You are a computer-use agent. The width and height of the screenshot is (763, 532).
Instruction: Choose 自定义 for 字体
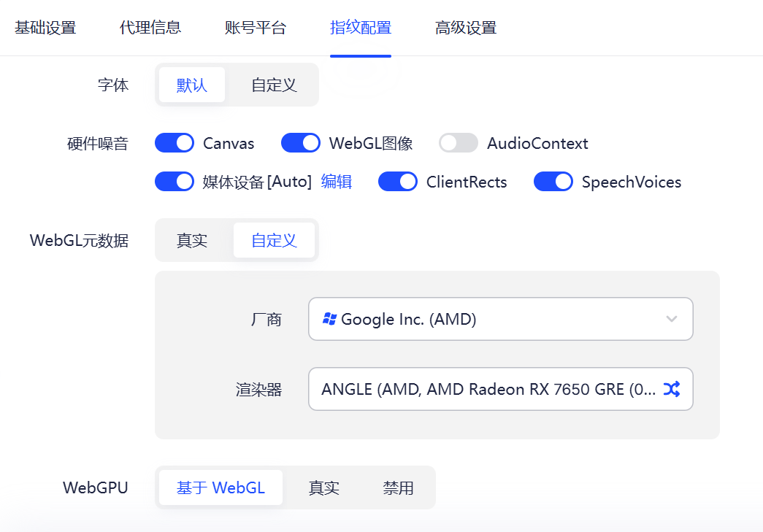tap(274, 85)
